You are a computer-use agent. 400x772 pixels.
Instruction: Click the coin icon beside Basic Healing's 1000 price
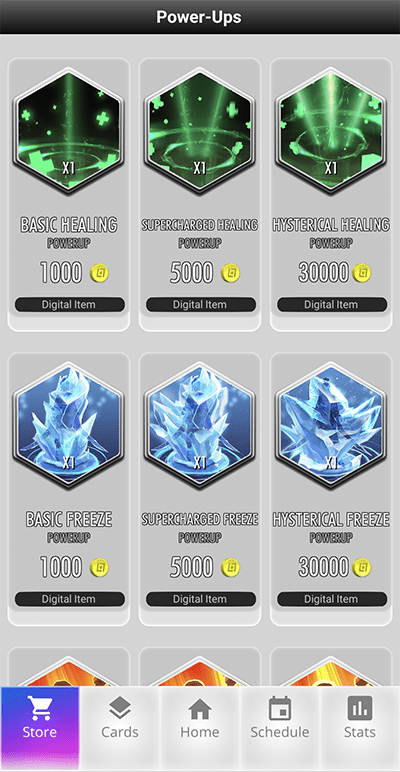click(100, 273)
